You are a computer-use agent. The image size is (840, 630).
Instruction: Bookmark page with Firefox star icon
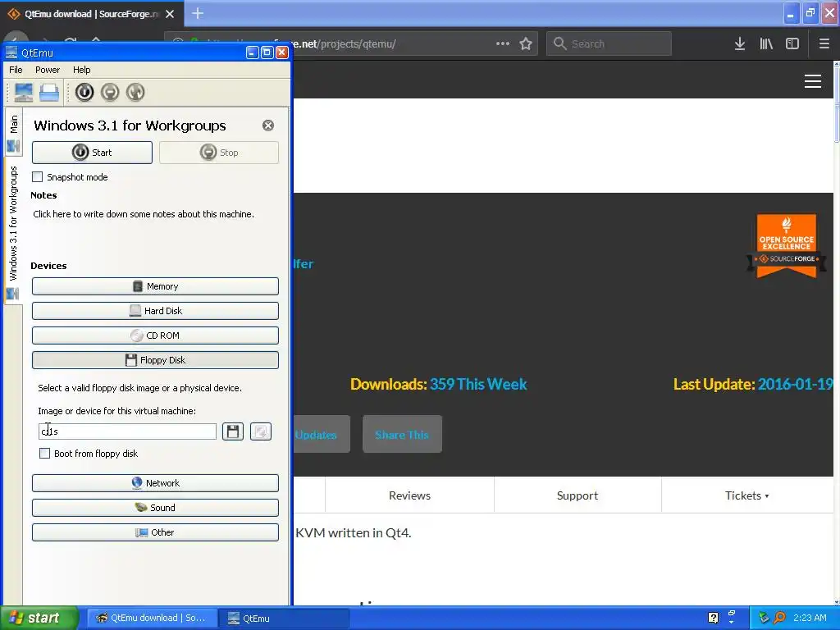[526, 44]
